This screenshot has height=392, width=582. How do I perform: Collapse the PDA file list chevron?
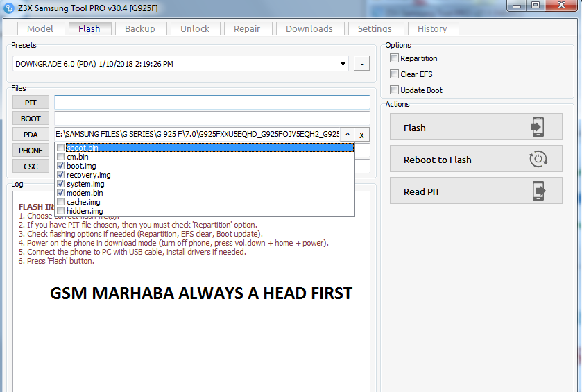(x=348, y=134)
